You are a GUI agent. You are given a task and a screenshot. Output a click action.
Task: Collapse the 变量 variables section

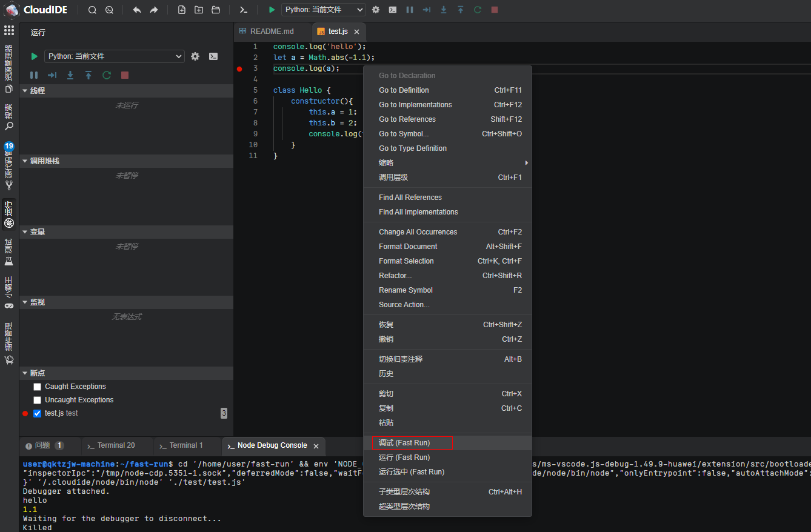click(x=38, y=232)
